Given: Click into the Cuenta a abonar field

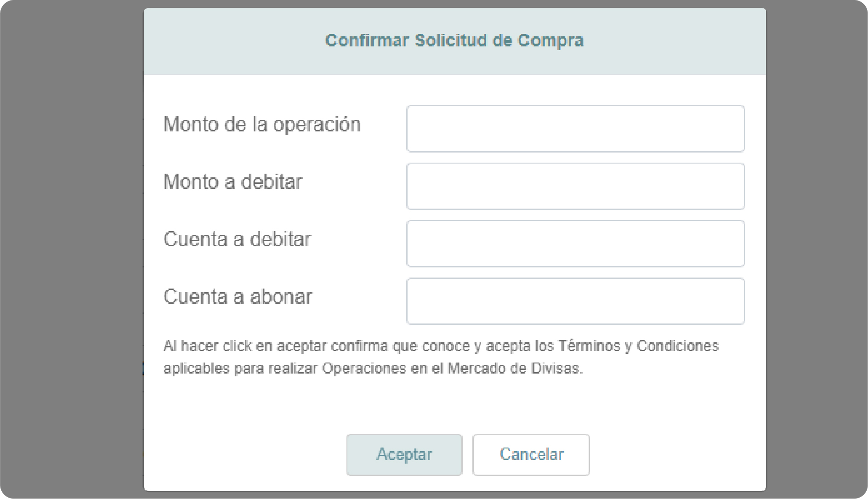Looking at the screenshot, I should point(575,301).
